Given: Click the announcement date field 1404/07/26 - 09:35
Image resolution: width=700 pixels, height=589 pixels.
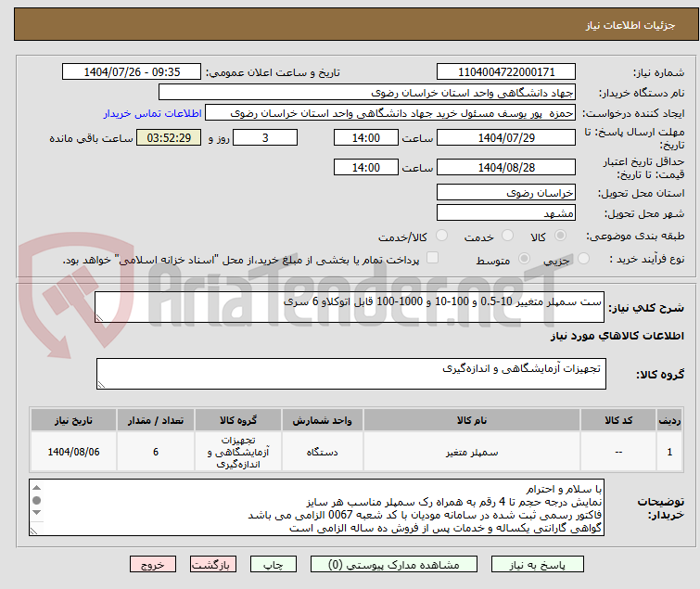Looking at the screenshot, I should coord(132,72).
